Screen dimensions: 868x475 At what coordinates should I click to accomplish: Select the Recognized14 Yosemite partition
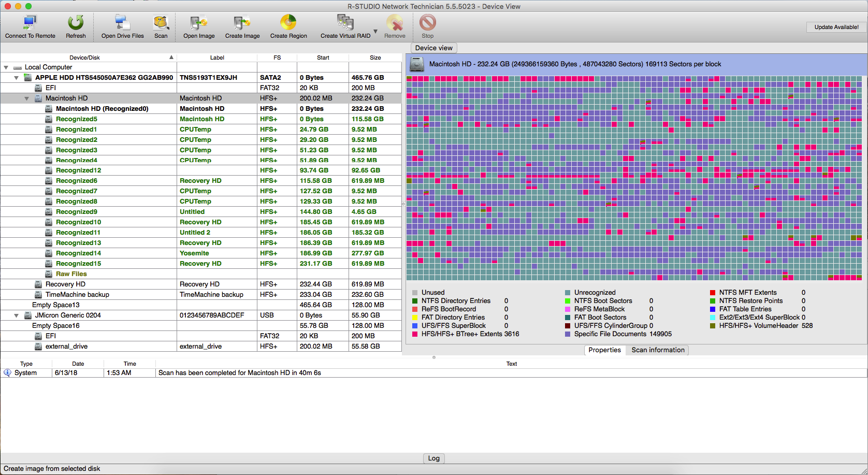[x=201, y=253]
